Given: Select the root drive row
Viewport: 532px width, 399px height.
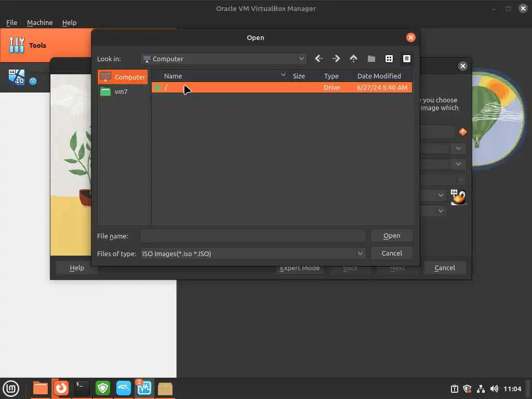Looking at the screenshot, I should click(282, 87).
